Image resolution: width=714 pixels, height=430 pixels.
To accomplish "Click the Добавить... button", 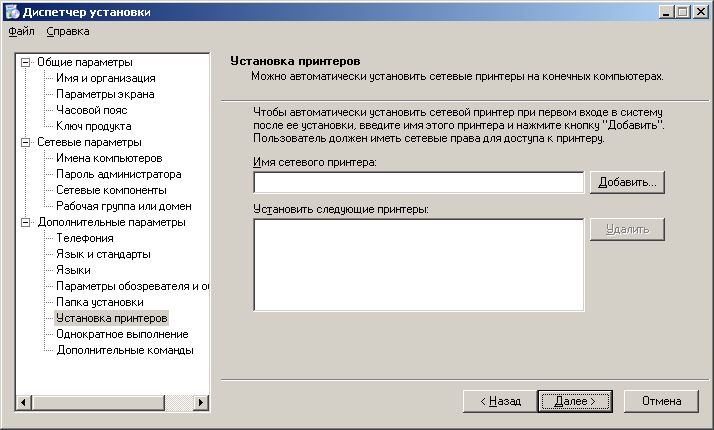I will click(627, 183).
